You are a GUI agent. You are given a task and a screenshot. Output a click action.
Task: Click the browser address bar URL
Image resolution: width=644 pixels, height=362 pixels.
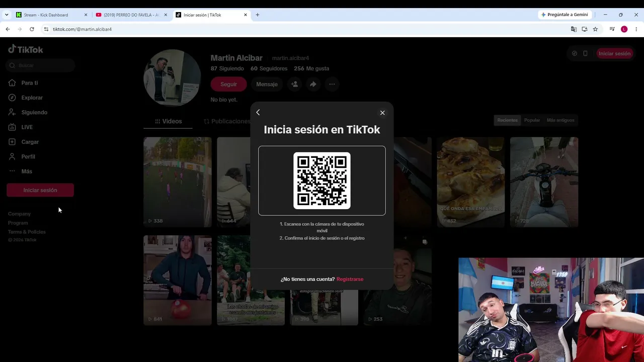[83, 29]
